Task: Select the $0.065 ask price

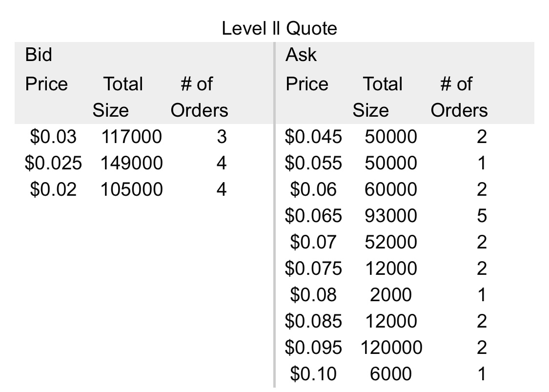Action: point(313,216)
